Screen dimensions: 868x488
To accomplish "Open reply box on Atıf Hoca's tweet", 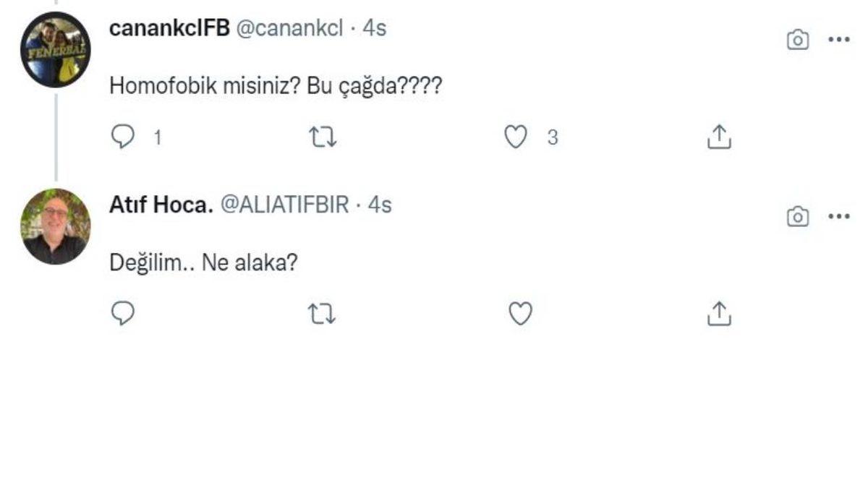I will (123, 312).
